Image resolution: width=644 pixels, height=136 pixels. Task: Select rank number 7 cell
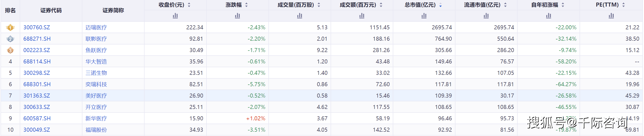pos(10,96)
